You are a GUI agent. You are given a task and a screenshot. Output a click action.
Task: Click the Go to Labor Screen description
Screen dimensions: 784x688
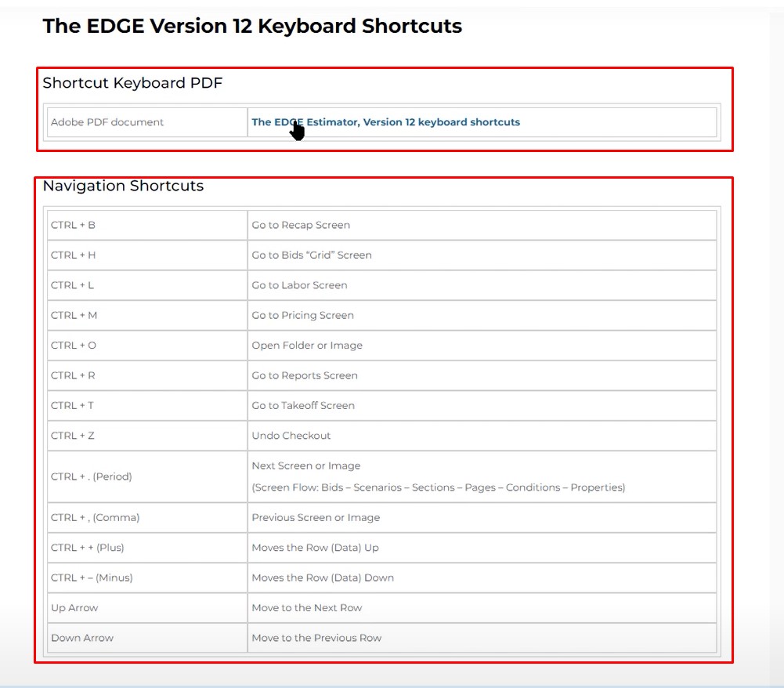[299, 285]
